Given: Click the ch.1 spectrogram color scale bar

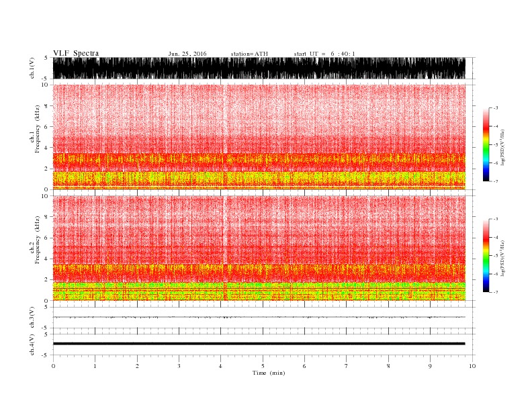Looking at the screenshot, I should 486,144.
